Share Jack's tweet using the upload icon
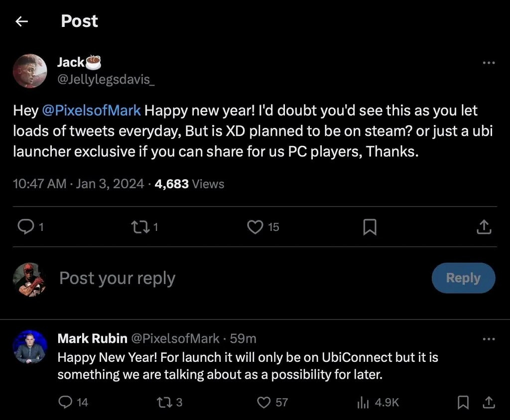This screenshot has width=510, height=420. pos(484,227)
